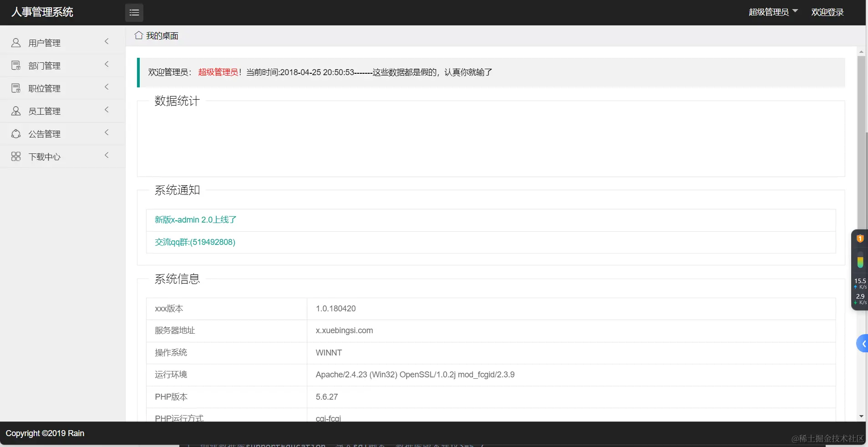868x447 pixels.
Task: Open 员工管理 menu item
Action: pos(62,111)
